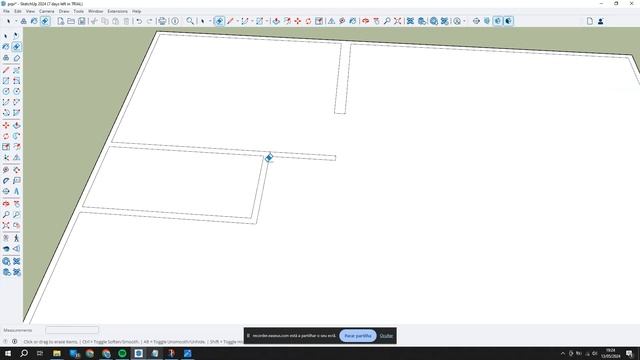The image size is (640, 360).
Task: Click the Print icon in top toolbar
Action: [x=162, y=21]
